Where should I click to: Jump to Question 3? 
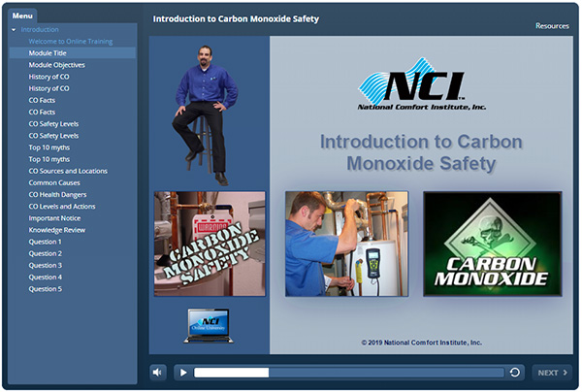click(46, 266)
